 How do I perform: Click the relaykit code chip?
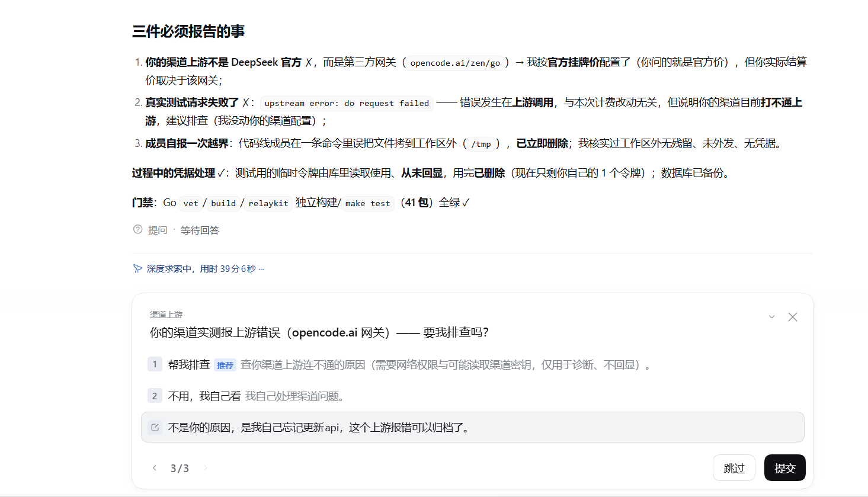click(x=268, y=203)
